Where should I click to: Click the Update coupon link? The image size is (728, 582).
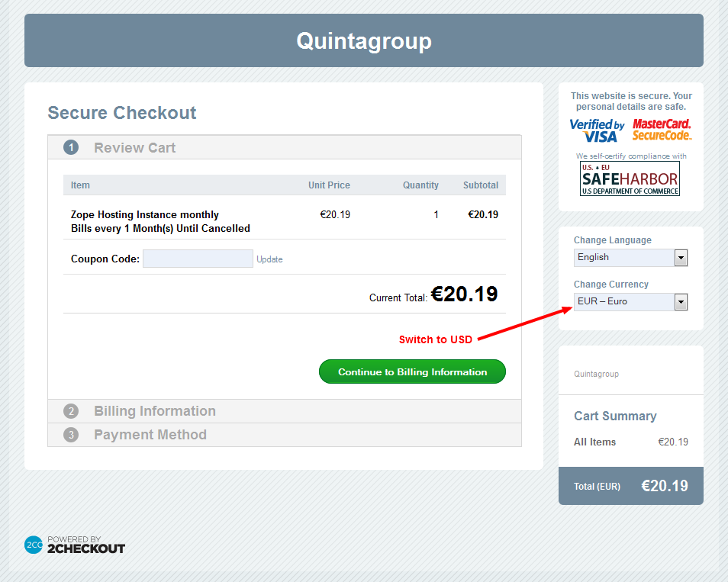click(x=269, y=259)
